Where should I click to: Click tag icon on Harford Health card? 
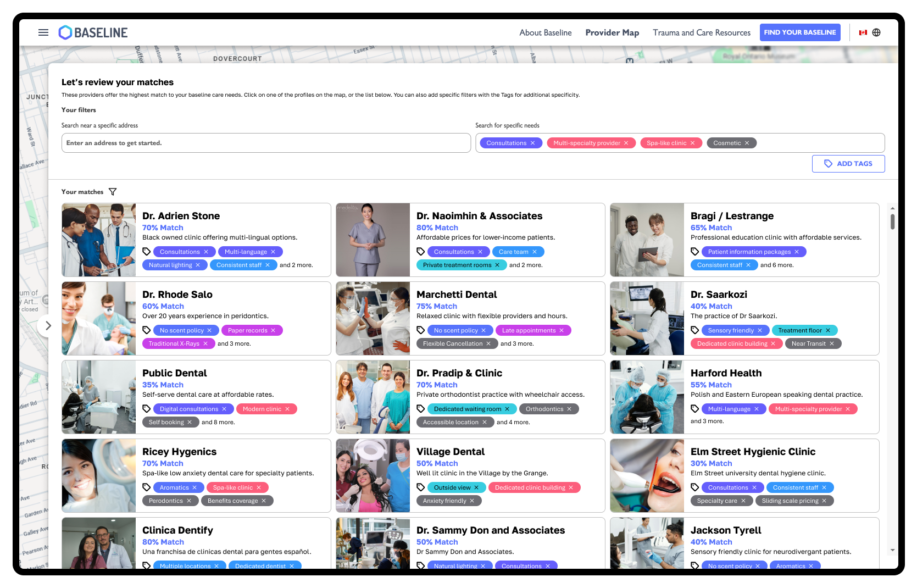click(x=695, y=409)
